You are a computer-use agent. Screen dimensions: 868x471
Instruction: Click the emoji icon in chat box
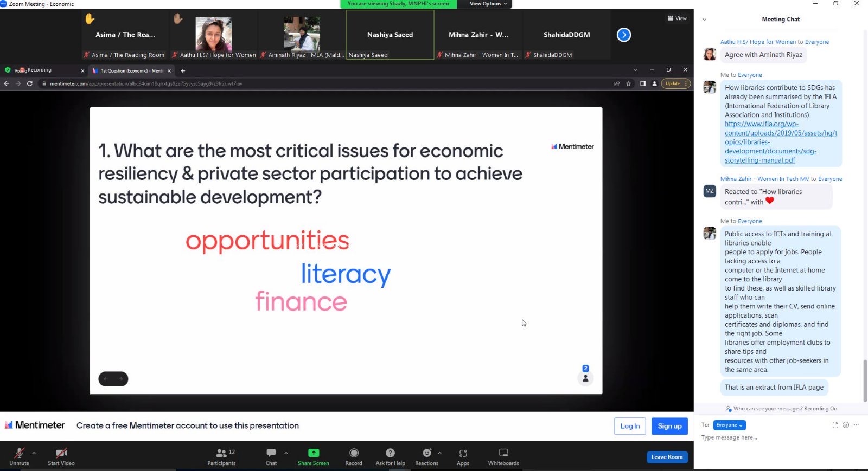[845, 425]
